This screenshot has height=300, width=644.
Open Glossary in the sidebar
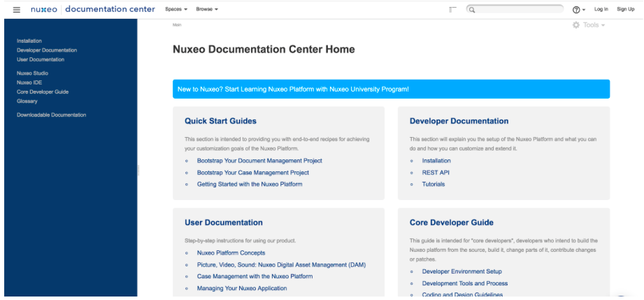pos(27,101)
